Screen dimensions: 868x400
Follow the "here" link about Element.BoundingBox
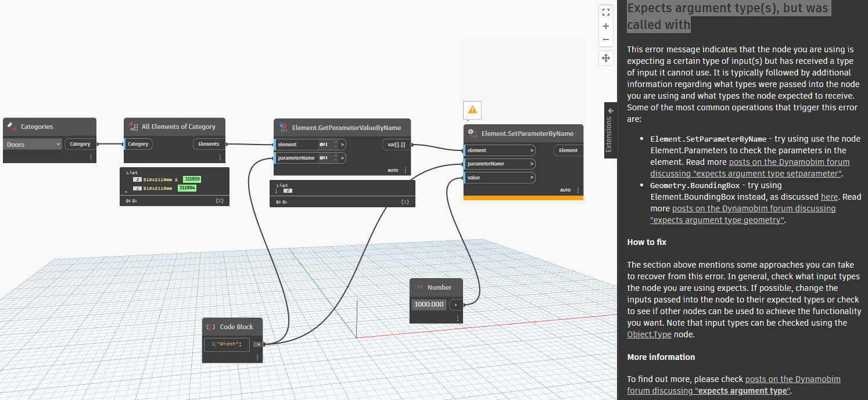(829, 197)
